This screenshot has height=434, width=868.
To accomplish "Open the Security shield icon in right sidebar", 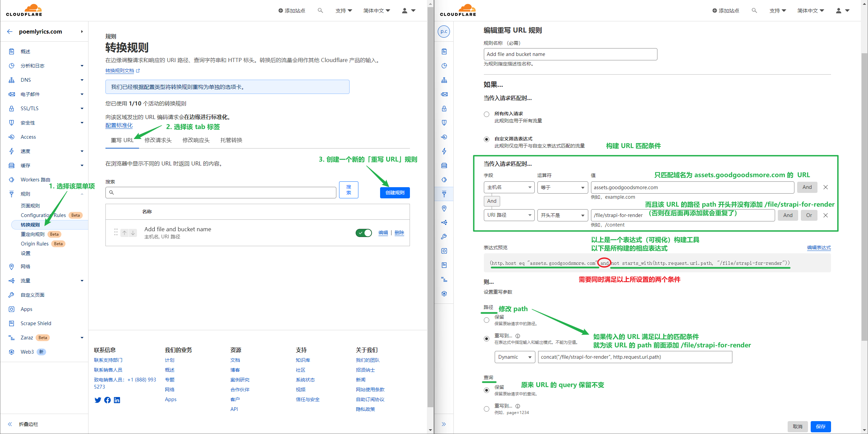I will tap(444, 123).
